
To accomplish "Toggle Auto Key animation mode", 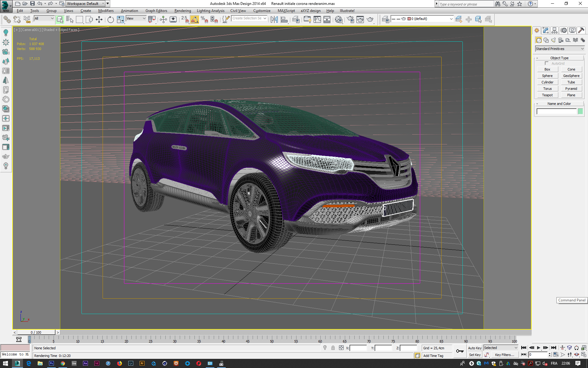I will click(x=474, y=348).
